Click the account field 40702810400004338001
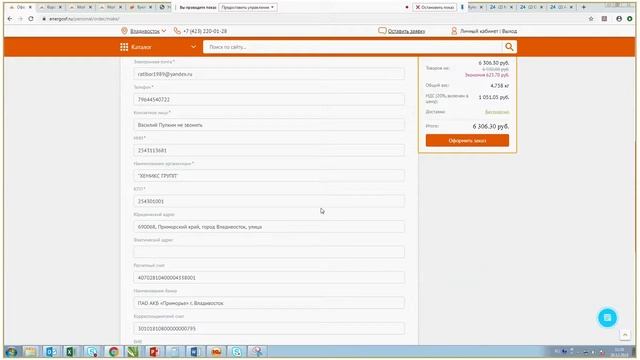The height and width of the screenshot is (360, 640). pos(269,278)
